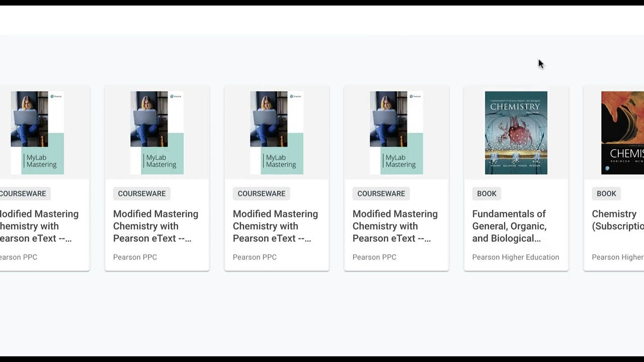Click the COURSEWARE badge on third-from-left card
This screenshot has width=644, height=362.
tap(262, 194)
